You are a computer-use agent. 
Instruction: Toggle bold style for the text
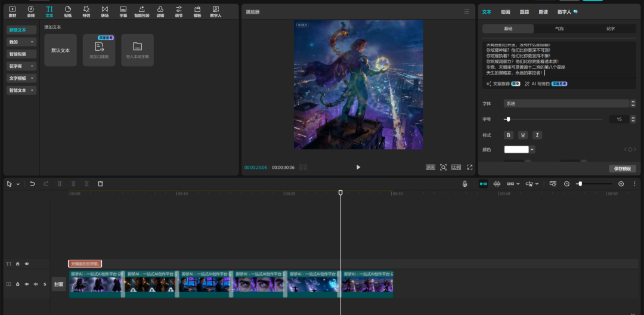point(509,135)
